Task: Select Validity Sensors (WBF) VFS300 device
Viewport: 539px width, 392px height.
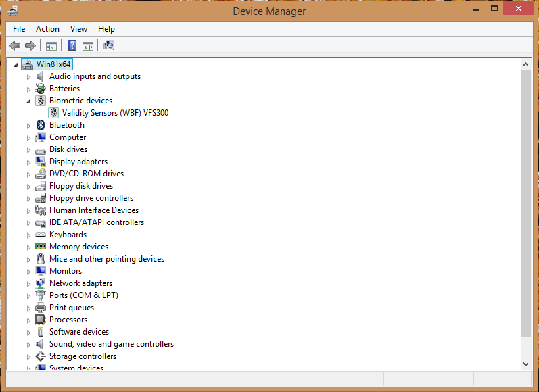Action: (x=115, y=113)
